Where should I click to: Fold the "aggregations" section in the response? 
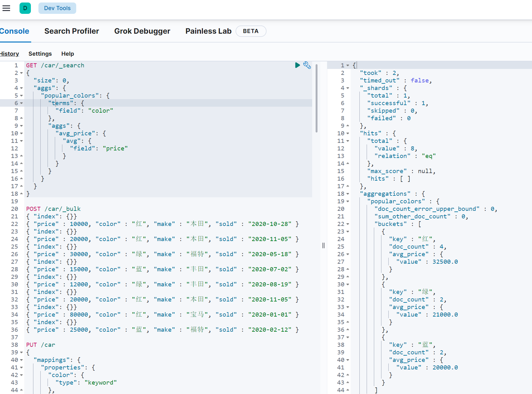pyautogui.click(x=348, y=194)
